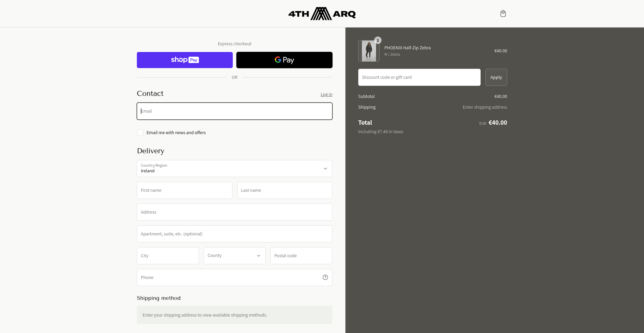Click the 4TH ARQ logo
644x333 pixels.
322,14
